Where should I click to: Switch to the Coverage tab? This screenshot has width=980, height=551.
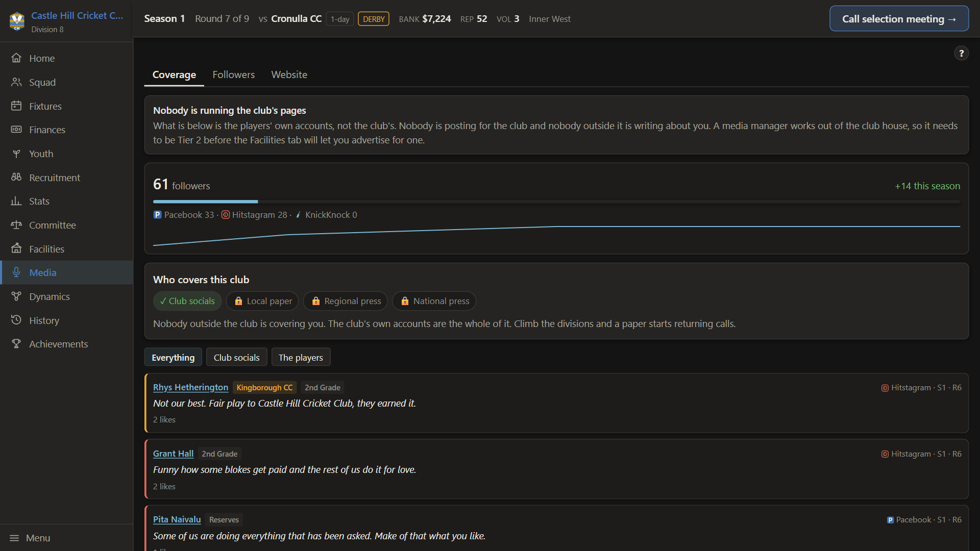(174, 74)
